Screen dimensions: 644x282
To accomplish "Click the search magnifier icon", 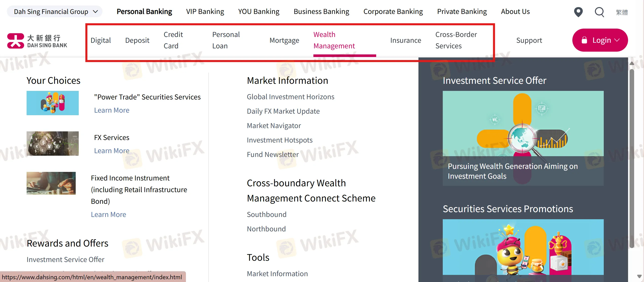I will point(599,12).
